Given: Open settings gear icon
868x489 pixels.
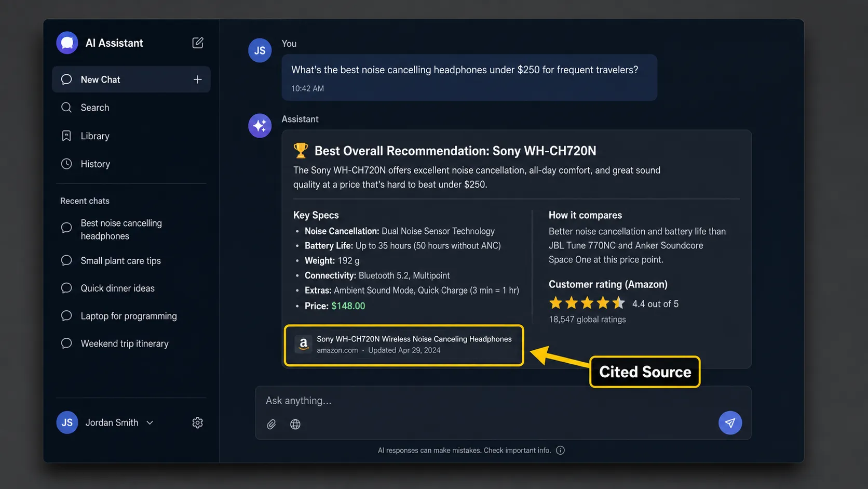Looking at the screenshot, I should coord(198,422).
